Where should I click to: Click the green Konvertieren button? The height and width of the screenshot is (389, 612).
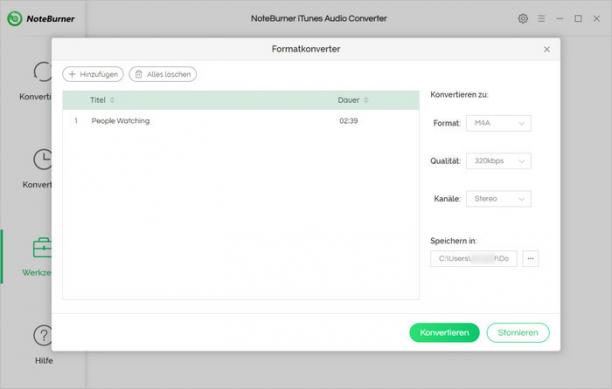[444, 333]
